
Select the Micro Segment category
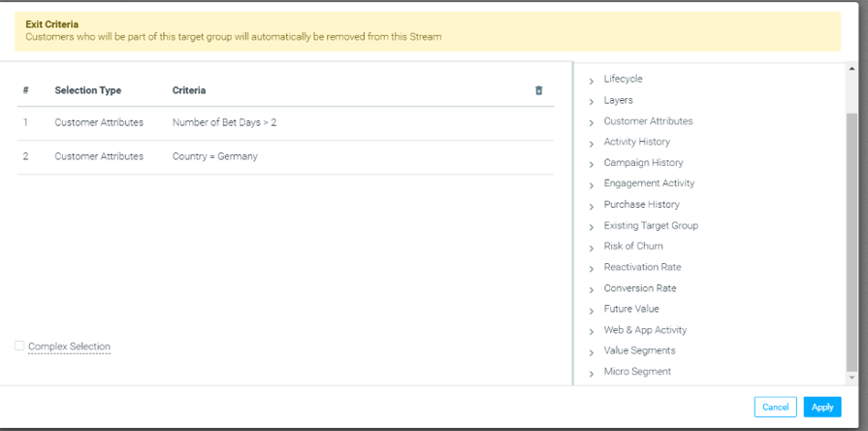pyautogui.click(x=637, y=371)
